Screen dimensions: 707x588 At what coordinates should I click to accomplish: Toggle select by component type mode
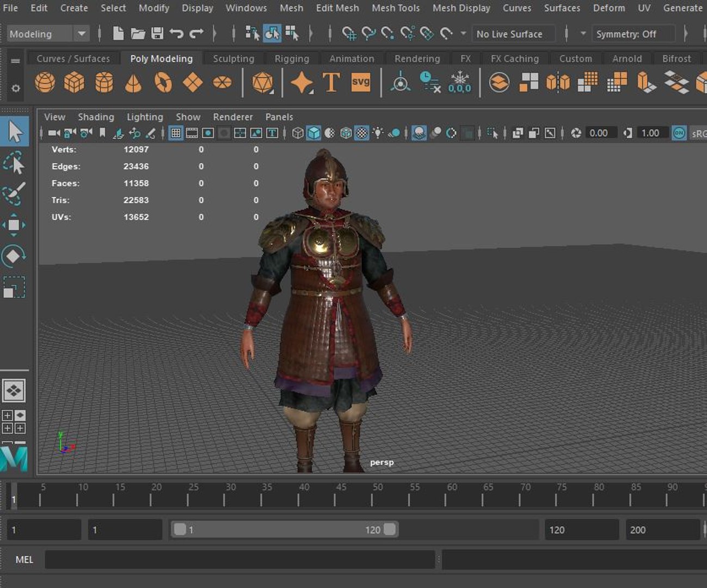click(292, 34)
